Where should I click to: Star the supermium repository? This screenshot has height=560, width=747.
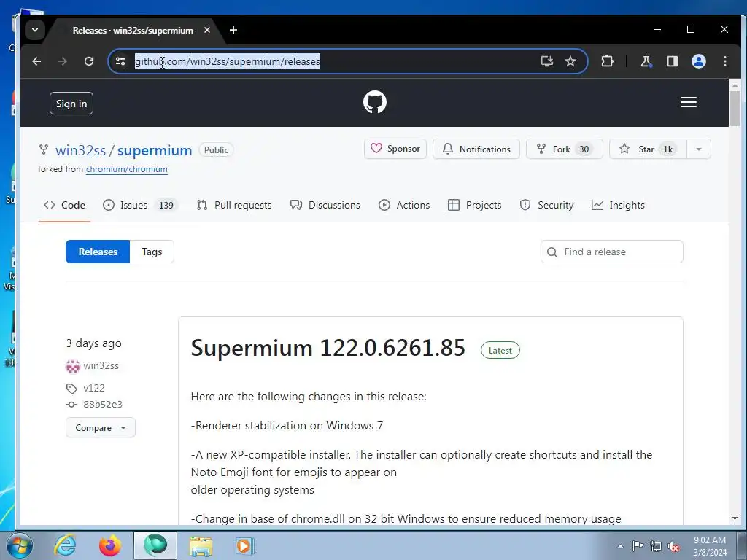coord(648,149)
